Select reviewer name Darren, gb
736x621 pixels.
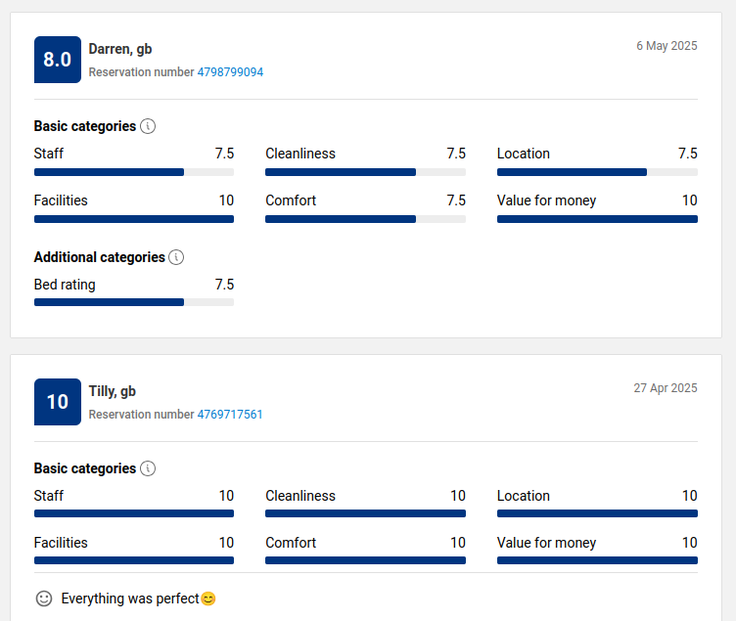tap(120, 49)
